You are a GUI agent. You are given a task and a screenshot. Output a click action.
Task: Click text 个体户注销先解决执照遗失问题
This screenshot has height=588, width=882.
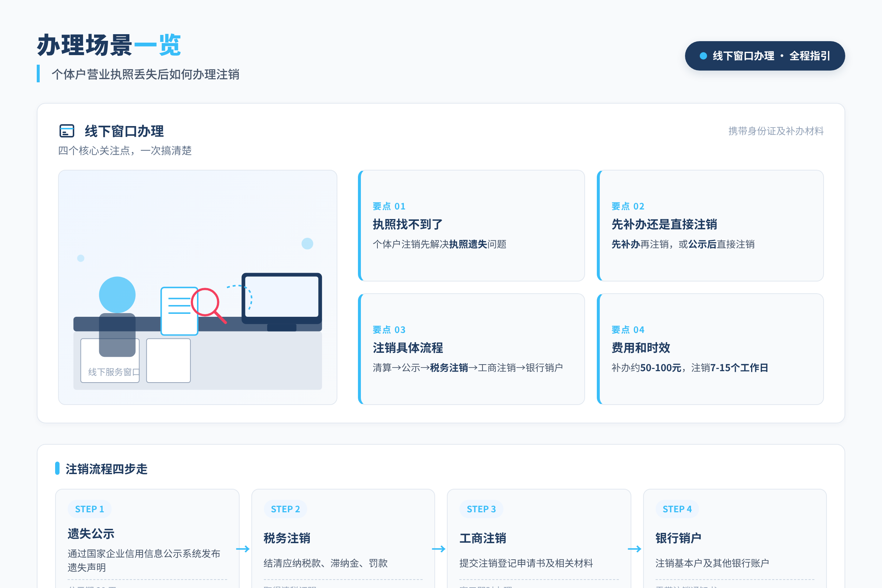(x=440, y=244)
